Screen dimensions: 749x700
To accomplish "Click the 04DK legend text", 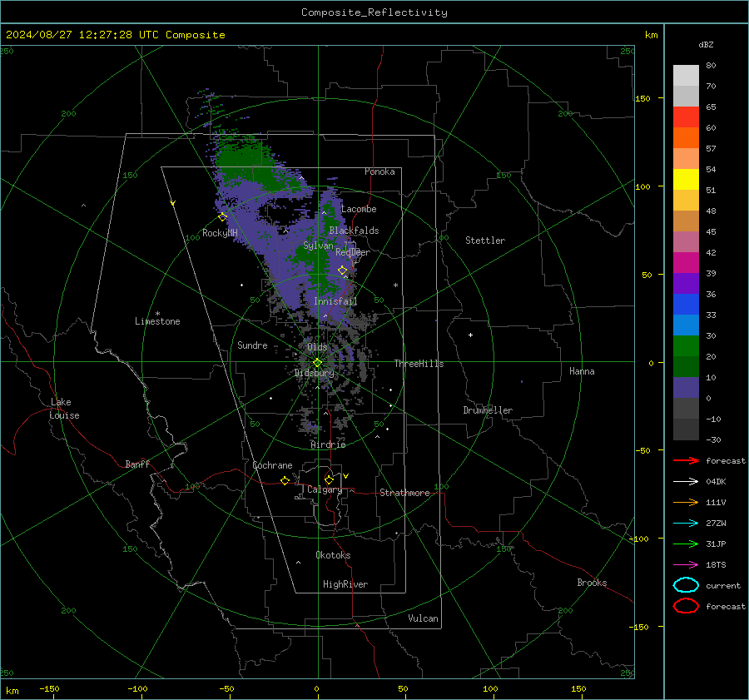I will (x=716, y=482).
